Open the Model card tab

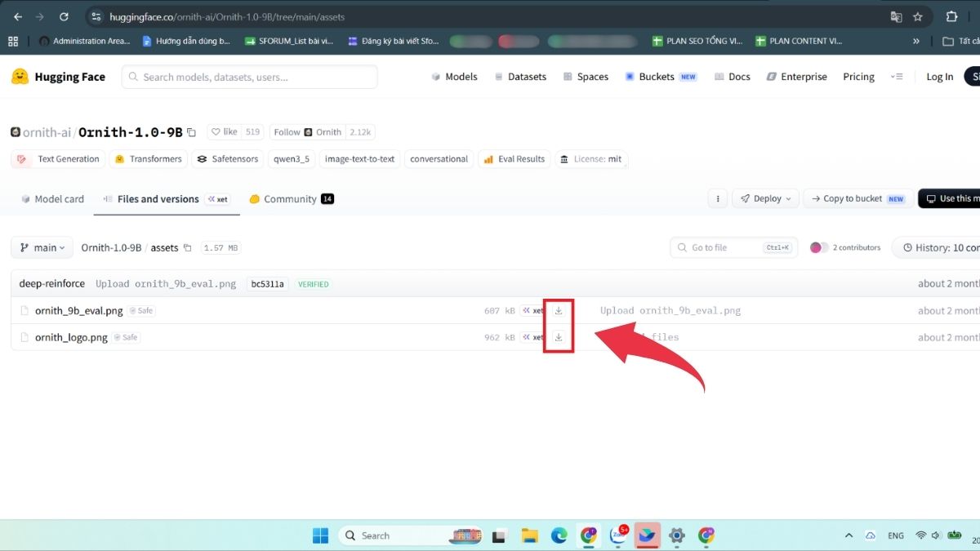coord(51,199)
